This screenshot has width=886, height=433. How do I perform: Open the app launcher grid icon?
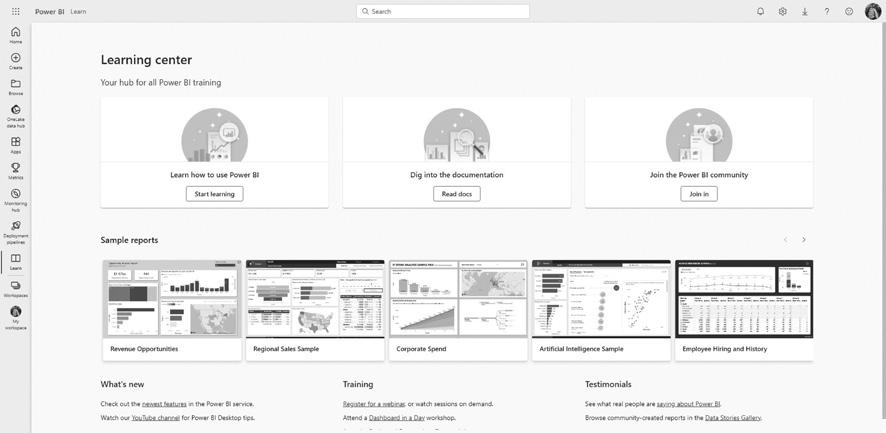point(15,11)
